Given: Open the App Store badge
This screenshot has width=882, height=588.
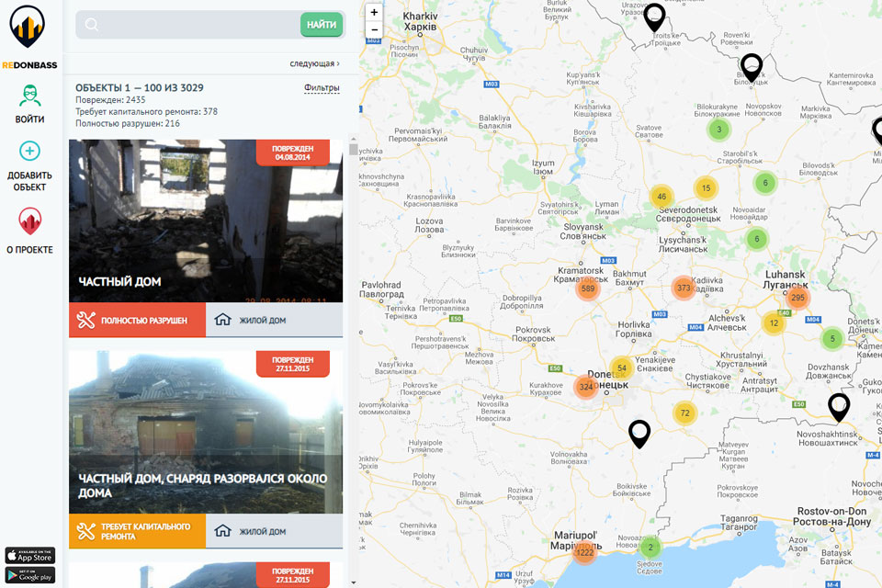Looking at the screenshot, I should [x=30, y=555].
